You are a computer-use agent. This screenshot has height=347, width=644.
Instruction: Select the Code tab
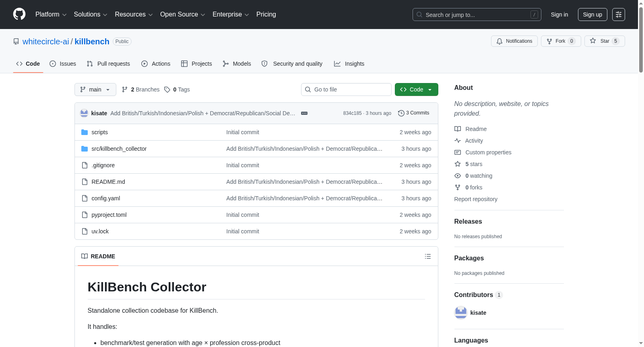28,64
